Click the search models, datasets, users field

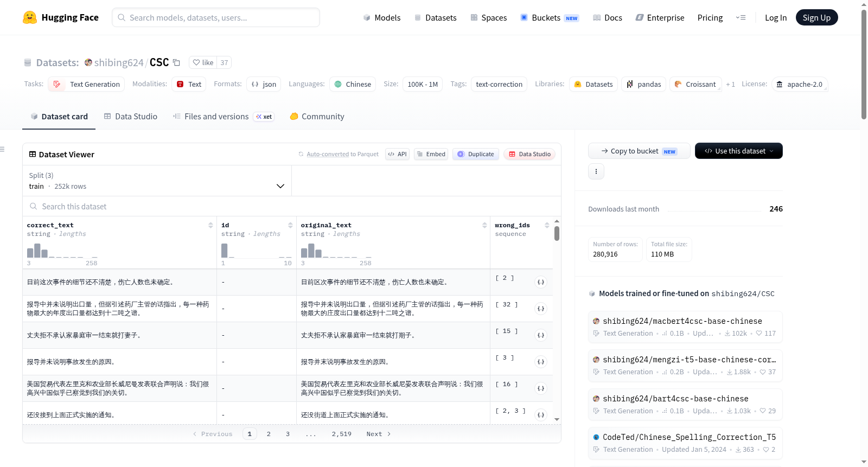pyautogui.click(x=216, y=17)
